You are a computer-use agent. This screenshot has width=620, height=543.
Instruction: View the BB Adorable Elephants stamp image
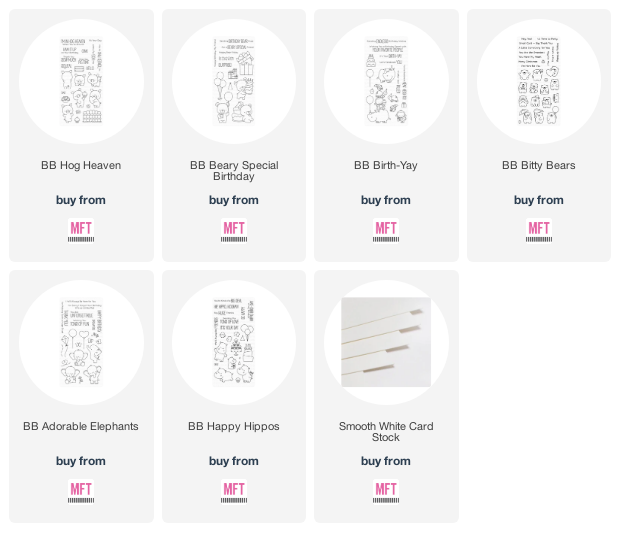(x=81, y=342)
